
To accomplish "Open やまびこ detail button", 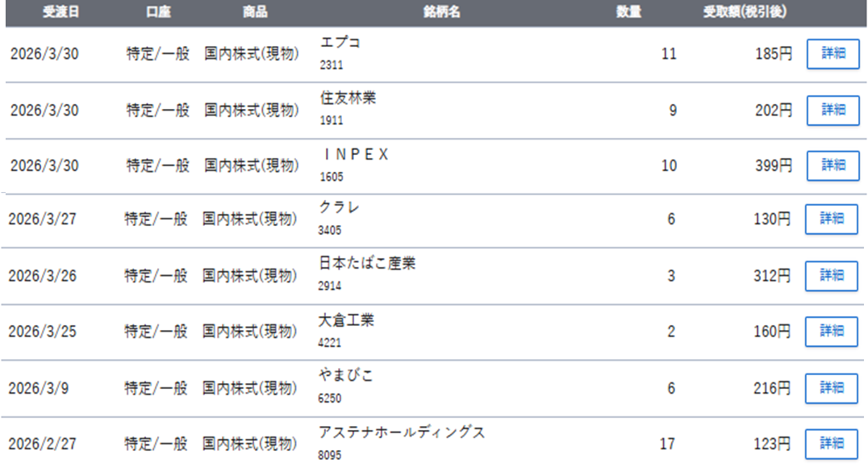I will (832, 387).
